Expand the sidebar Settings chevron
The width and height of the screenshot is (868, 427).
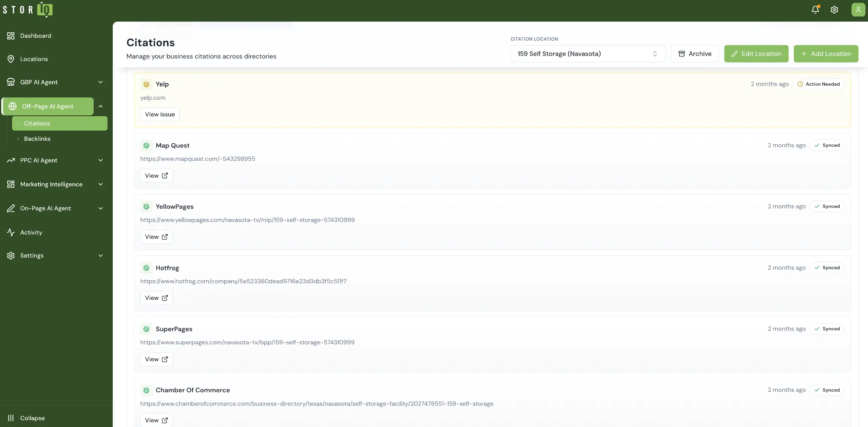[x=100, y=256]
